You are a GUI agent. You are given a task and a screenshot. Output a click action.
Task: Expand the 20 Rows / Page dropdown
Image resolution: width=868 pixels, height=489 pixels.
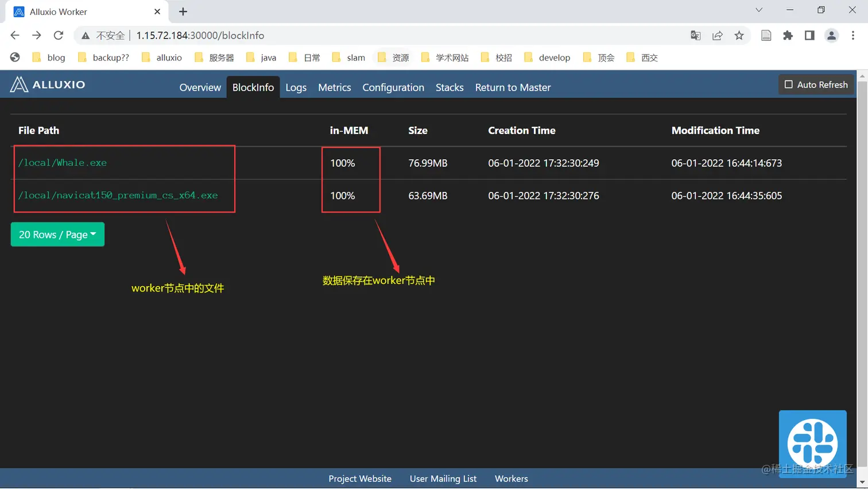click(57, 234)
